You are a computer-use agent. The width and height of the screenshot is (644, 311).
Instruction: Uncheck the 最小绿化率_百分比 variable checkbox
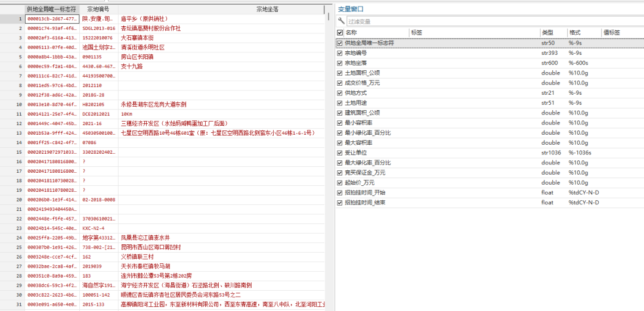[340, 133]
